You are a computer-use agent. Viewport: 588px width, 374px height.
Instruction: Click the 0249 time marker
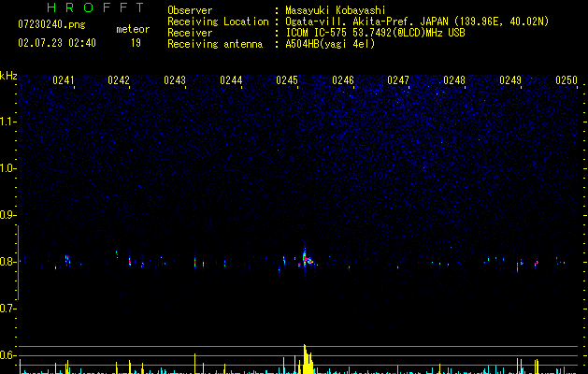510,80
